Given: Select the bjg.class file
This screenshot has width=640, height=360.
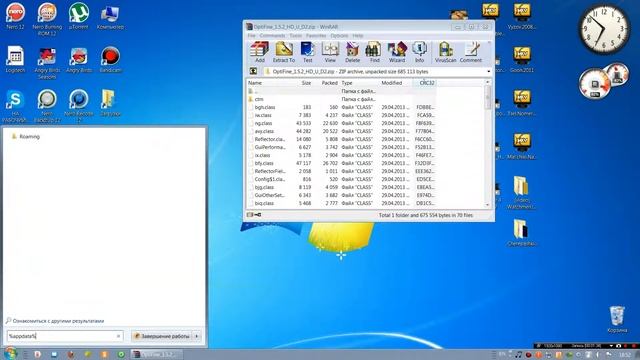Looking at the screenshot, I should pos(342,187).
